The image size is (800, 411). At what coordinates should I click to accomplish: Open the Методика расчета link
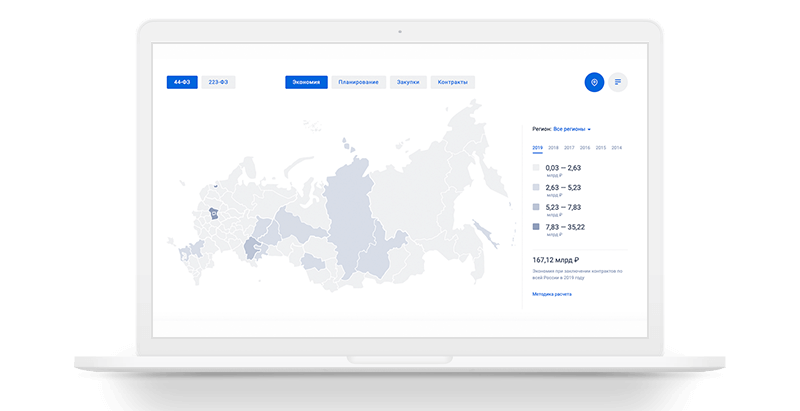[x=552, y=294]
